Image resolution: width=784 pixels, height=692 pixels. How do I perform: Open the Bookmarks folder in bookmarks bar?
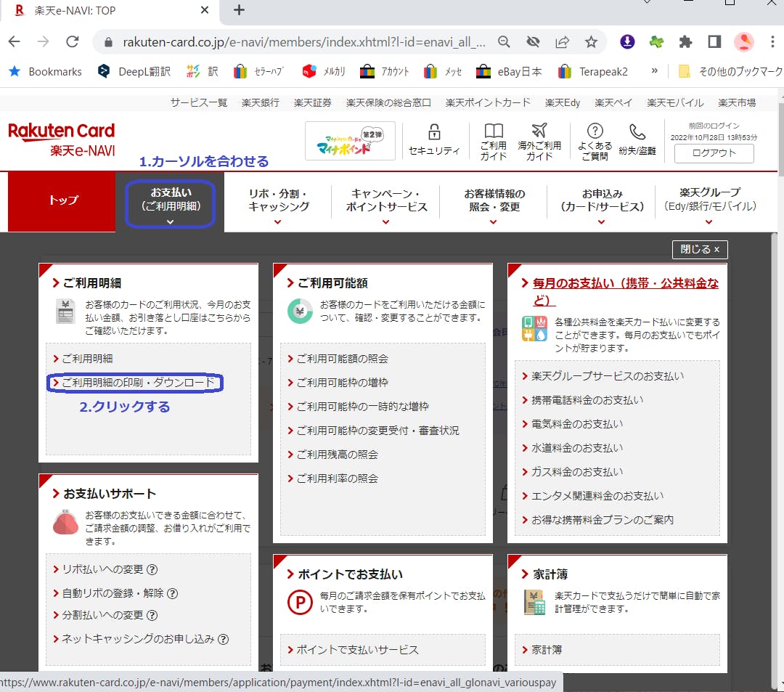tap(46, 71)
